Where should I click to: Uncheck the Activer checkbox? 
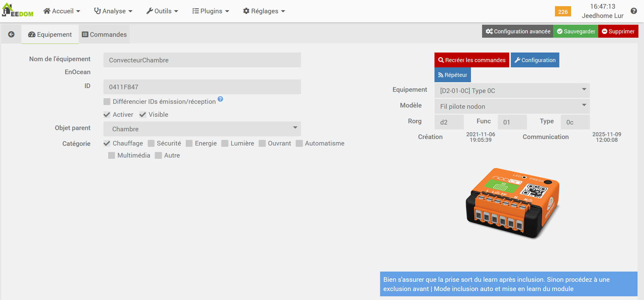(107, 115)
